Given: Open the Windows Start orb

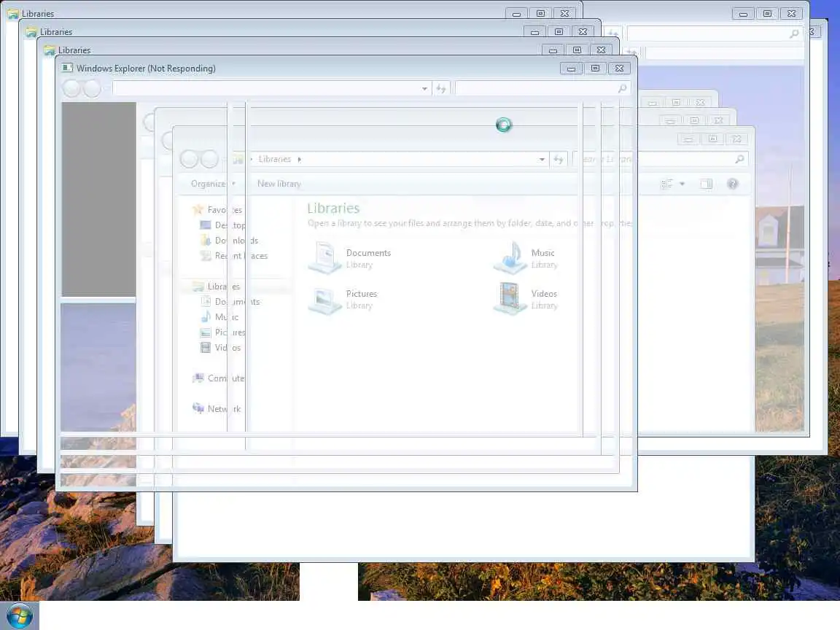Looking at the screenshot, I should coord(19,615).
